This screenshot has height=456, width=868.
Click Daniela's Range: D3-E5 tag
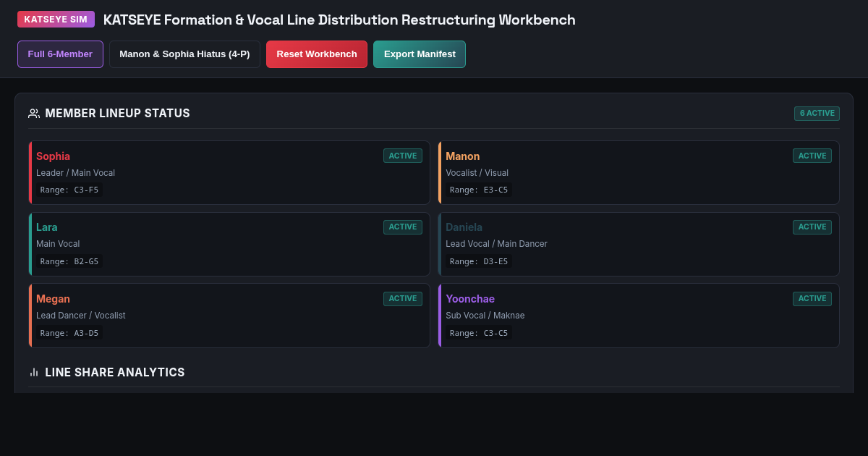479,261
